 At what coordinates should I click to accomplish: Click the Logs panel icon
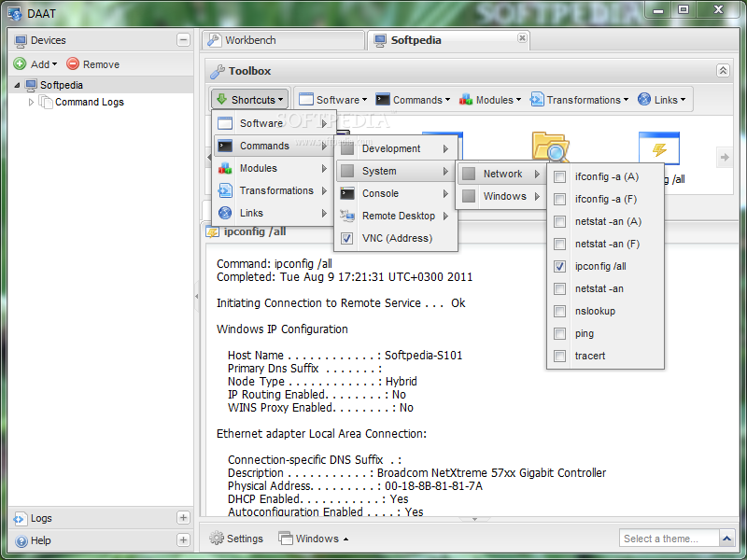[21, 518]
